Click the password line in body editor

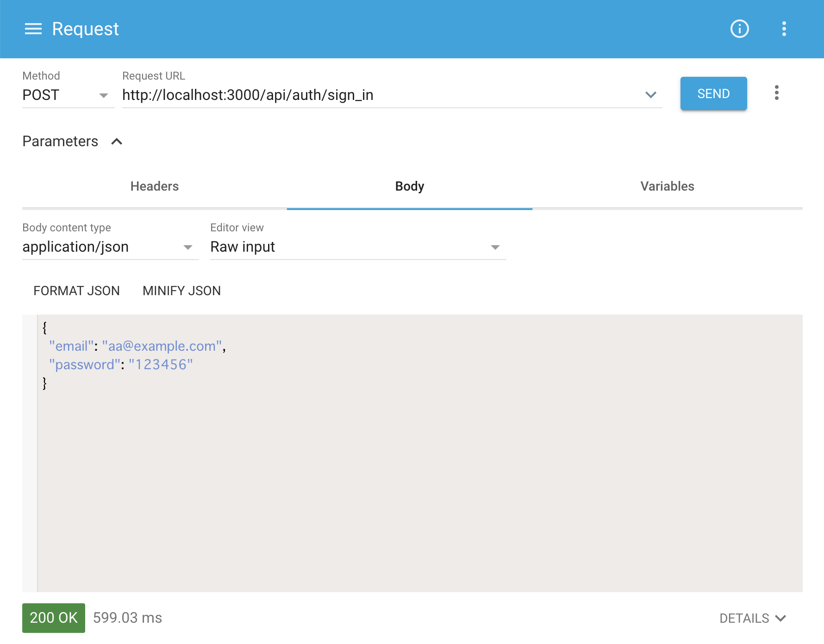tap(121, 365)
